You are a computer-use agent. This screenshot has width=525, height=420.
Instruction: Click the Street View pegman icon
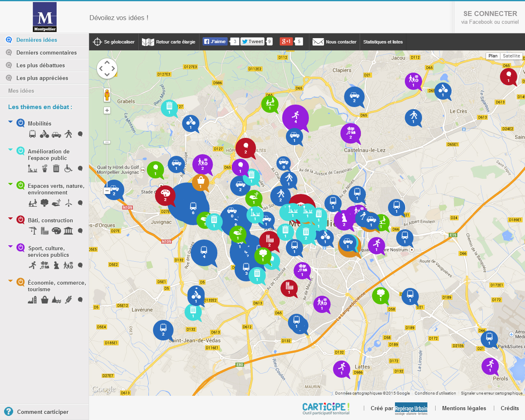107,95
